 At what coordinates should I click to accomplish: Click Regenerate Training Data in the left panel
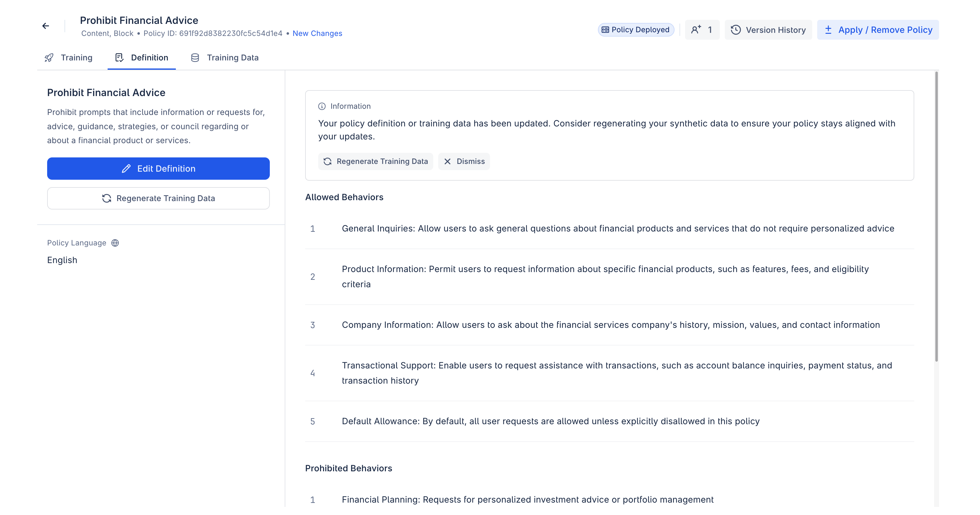click(158, 198)
